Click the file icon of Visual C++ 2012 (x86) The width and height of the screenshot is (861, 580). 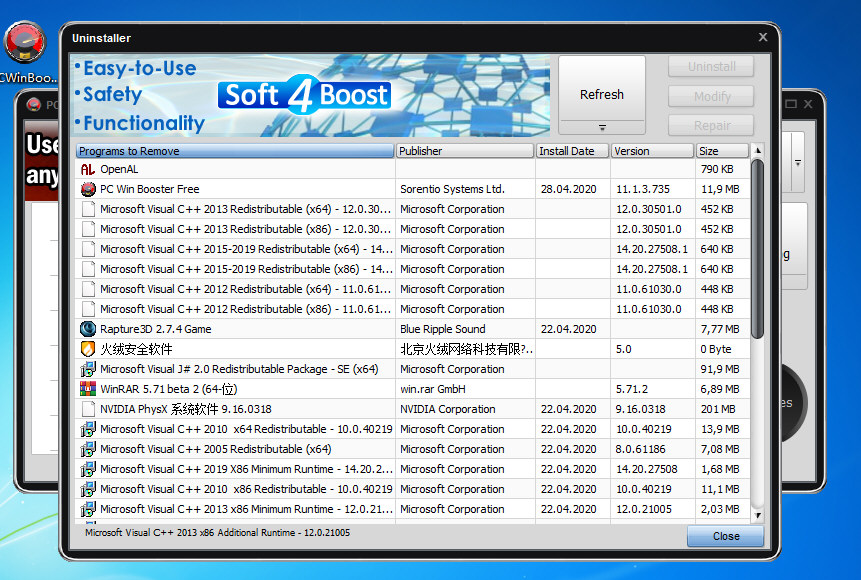point(88,309)
